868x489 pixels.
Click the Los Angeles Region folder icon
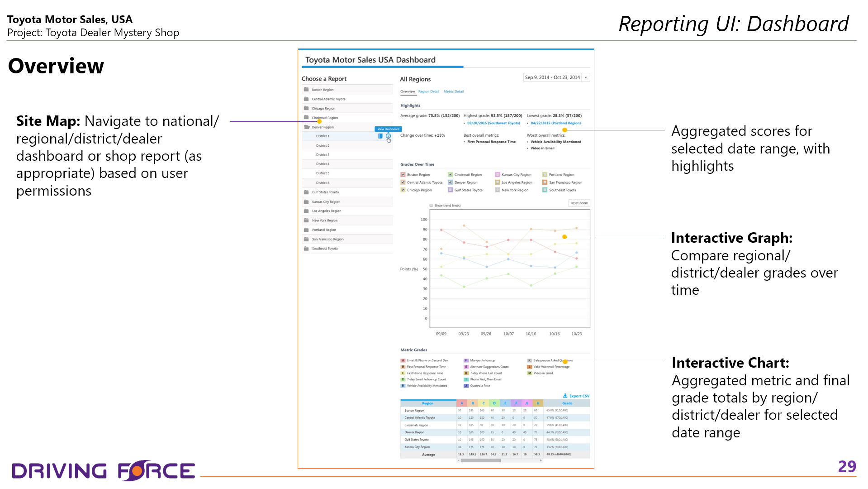306,211
